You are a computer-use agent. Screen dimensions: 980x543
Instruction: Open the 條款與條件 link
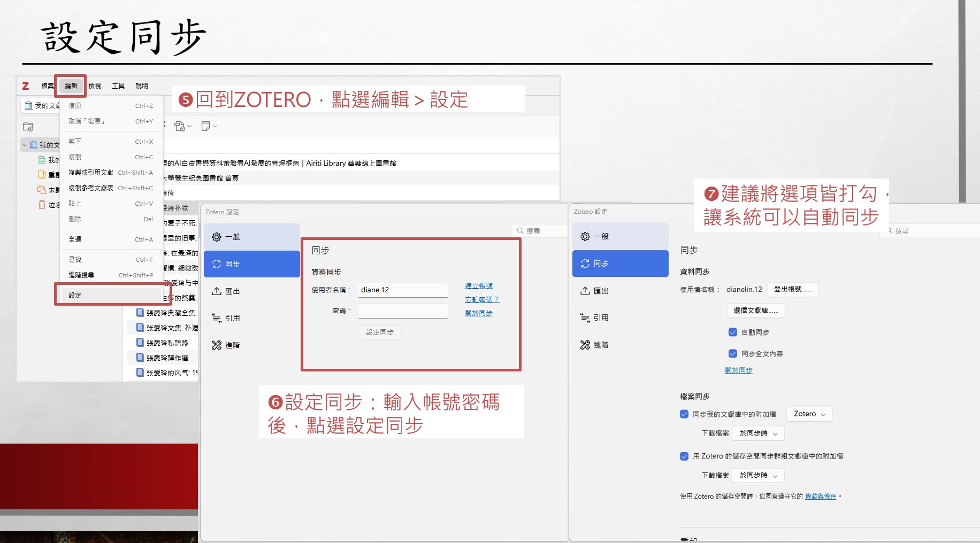pos(821,497)
